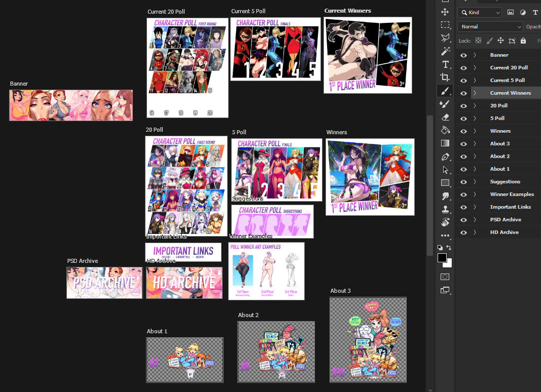Open the Normal blend mode dropdown

tap(490, 26)
